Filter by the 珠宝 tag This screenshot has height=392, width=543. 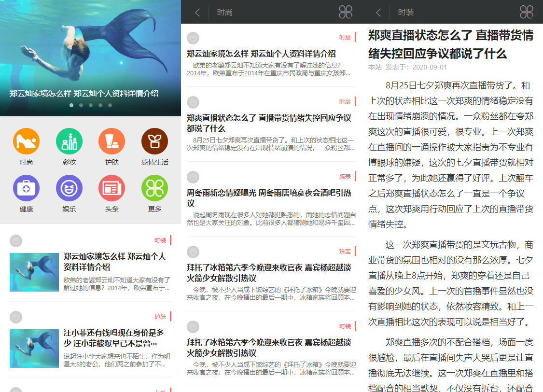(x=345, y=252)
